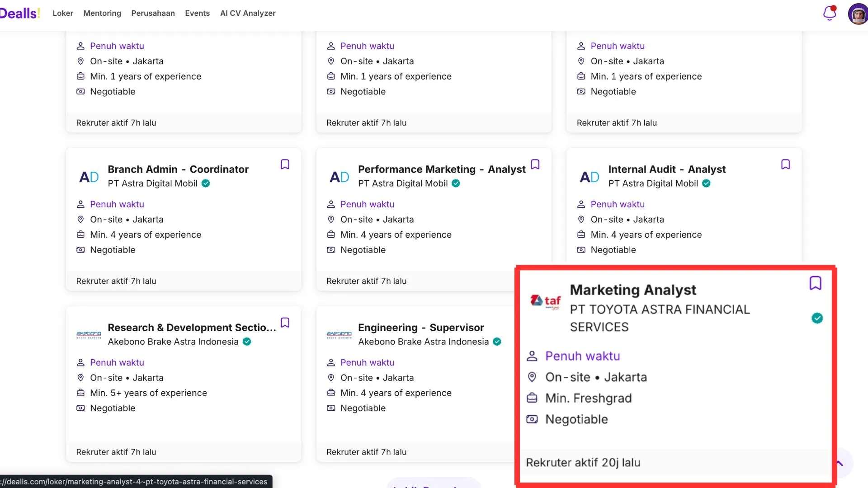This screenshot has width=868, height=488.
Task: Click the verified badge on Research & Development card
Action: (x=247, y=342)
